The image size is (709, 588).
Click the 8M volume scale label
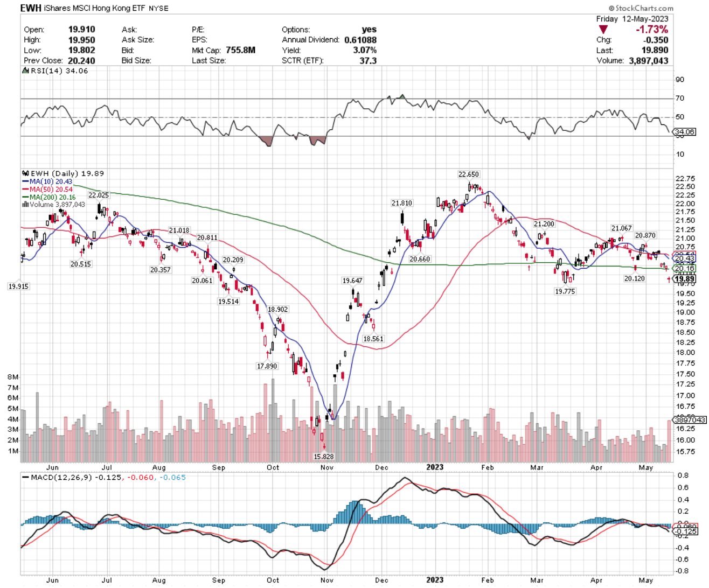(13, 377)
